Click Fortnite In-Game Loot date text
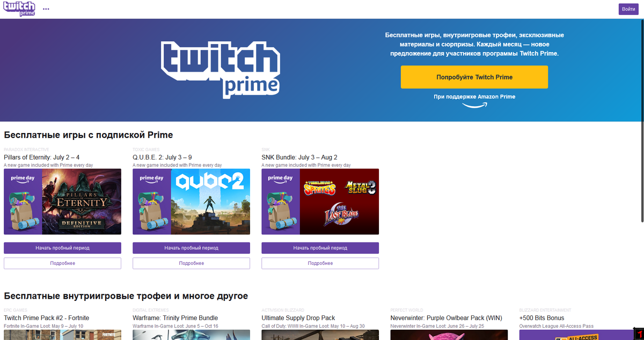Screen dimensions: 644x340 [x=43, y=326]
